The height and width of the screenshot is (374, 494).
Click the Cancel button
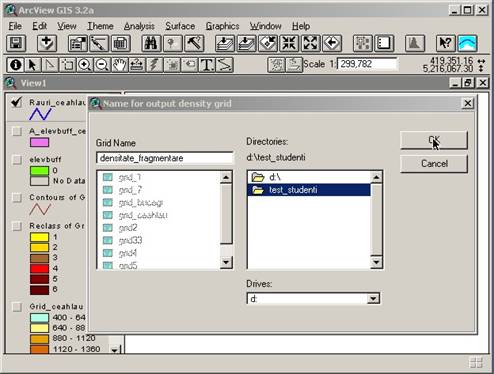(x=434, y=164)
